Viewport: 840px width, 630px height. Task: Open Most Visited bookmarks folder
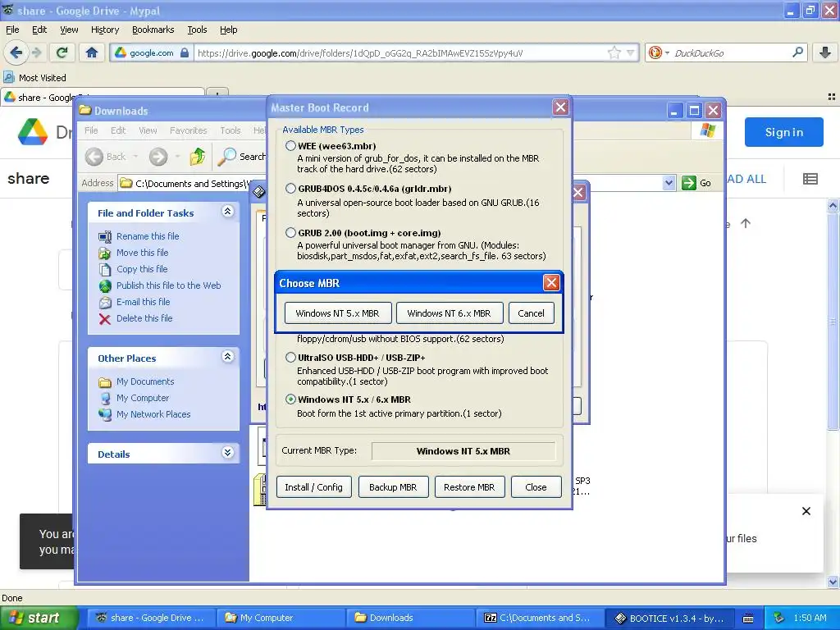(34, 78)
